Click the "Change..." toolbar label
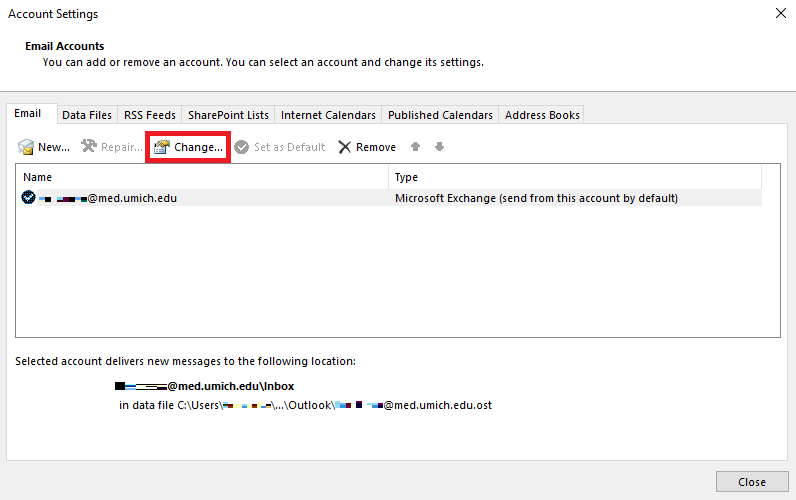Image resolution: width=796 pixels, height=500 pixels. [x=198, y=147]
